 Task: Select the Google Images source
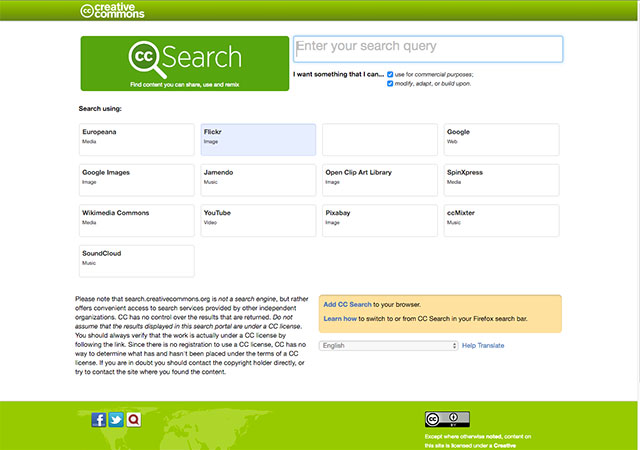[137, 180]
